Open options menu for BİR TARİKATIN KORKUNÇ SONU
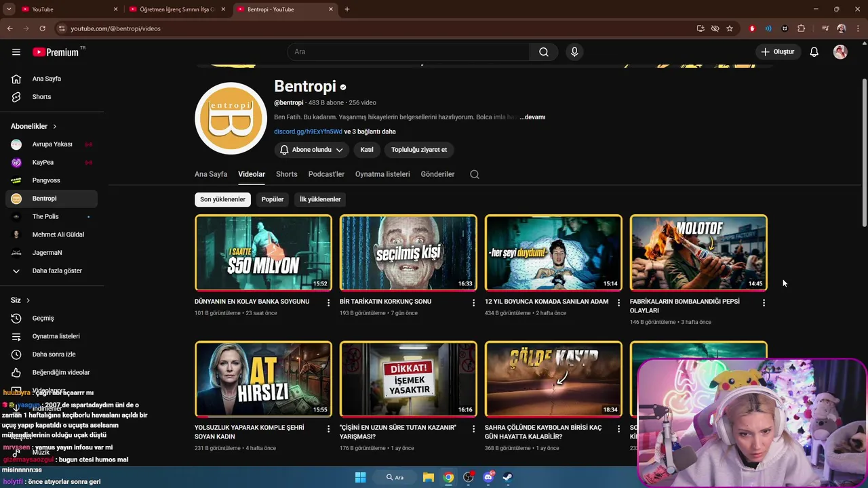 [473, 303]
